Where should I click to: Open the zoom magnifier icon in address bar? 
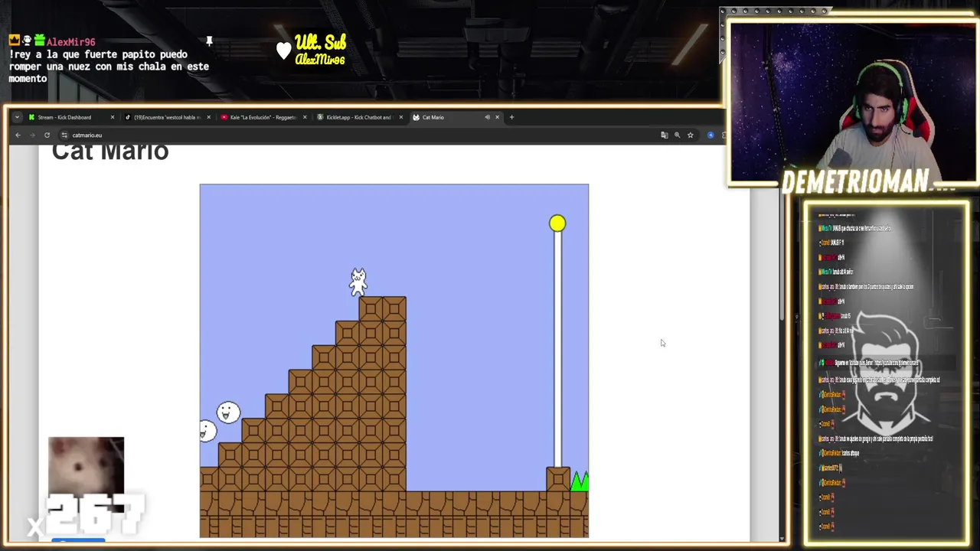point(677,135)
